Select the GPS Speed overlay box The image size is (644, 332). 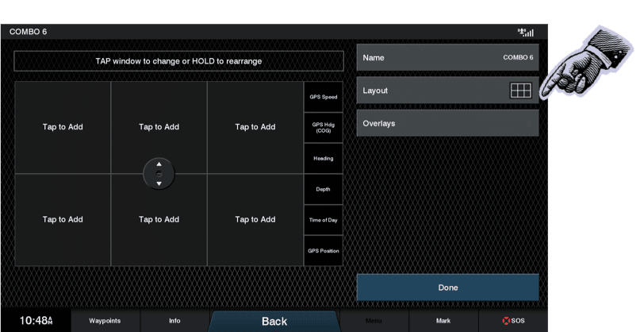click(x=324, y=97)
